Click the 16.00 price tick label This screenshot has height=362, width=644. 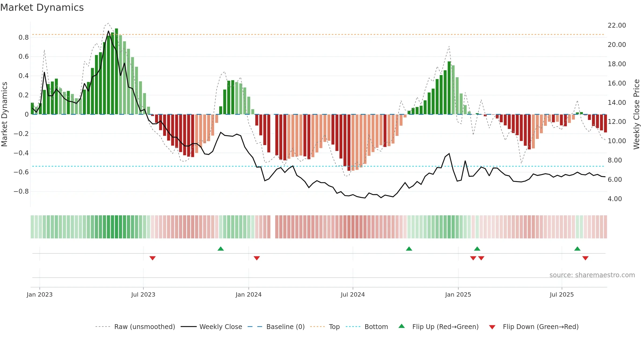[x=617, y=83]
